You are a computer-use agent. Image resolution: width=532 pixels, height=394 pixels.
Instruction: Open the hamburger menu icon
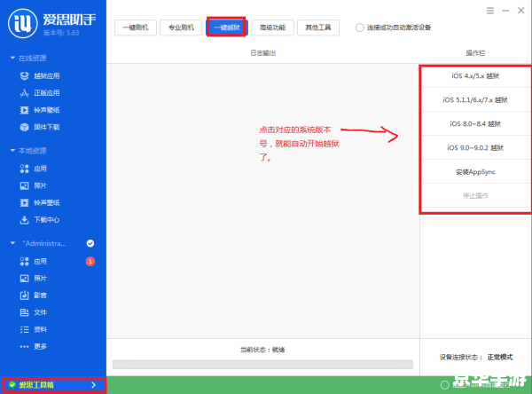pyautogui.click(x=490, y=11)
